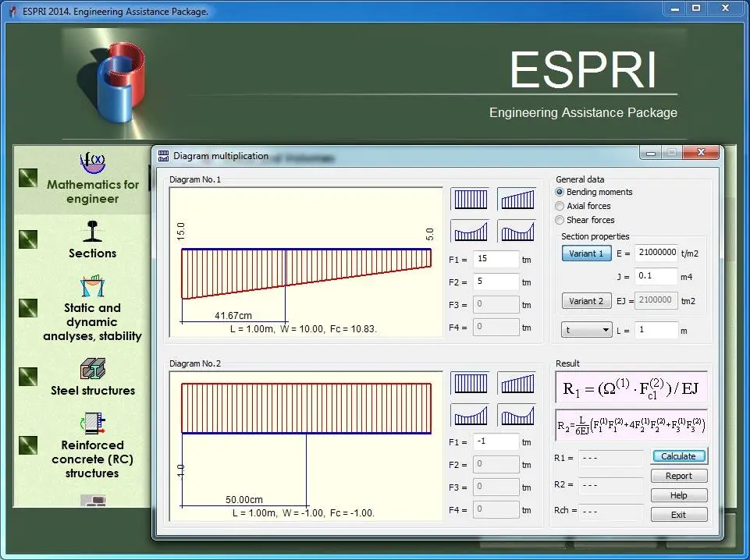Click the F4 field in Diagram No.2
750x560 pixels.
coord(496,509)
